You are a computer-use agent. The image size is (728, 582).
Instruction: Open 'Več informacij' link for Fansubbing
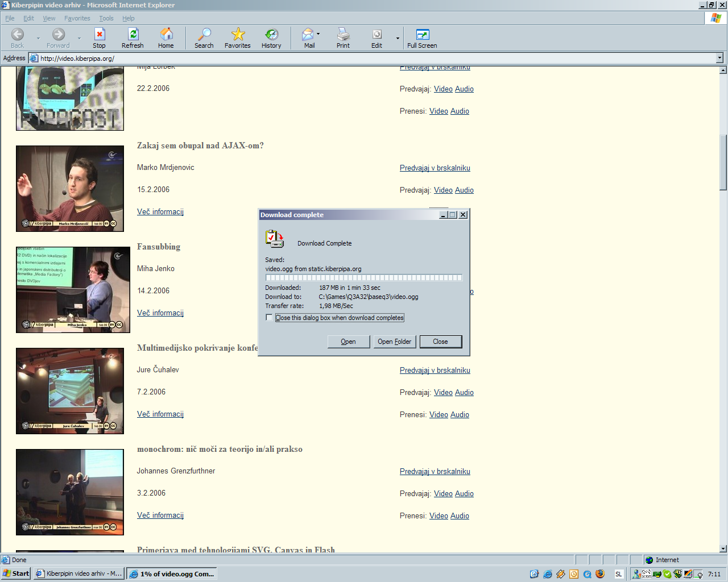(160, 313)
